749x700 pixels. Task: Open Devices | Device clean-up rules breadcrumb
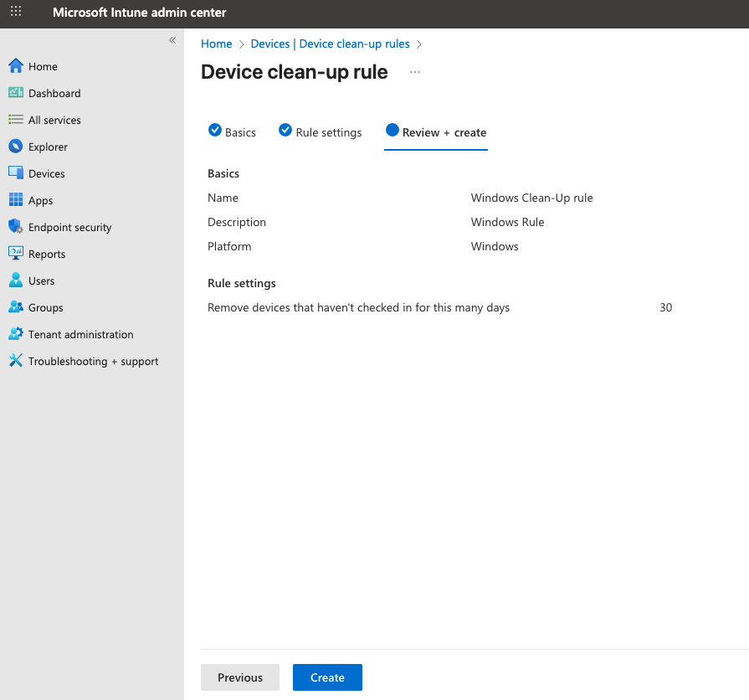coord(330,44)
